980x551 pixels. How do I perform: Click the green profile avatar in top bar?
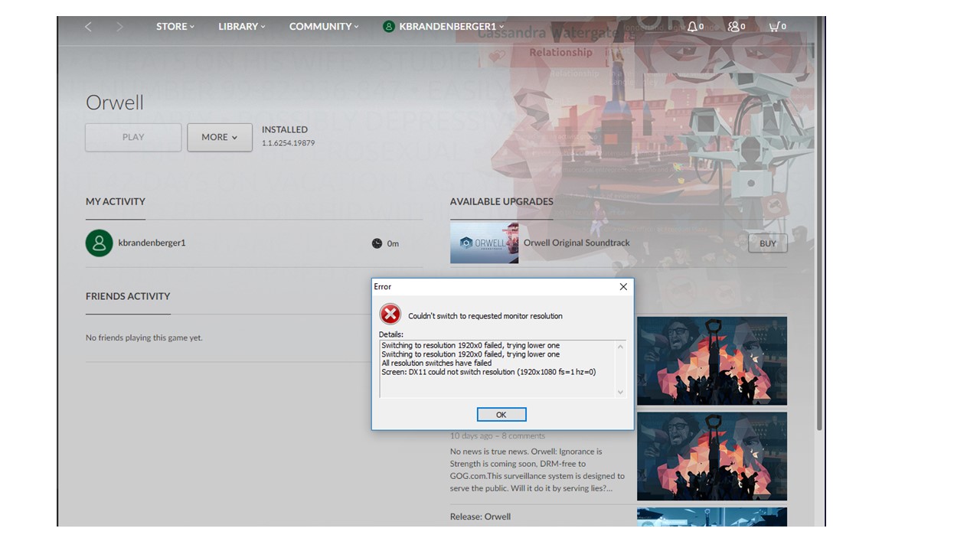pos(389,27)
